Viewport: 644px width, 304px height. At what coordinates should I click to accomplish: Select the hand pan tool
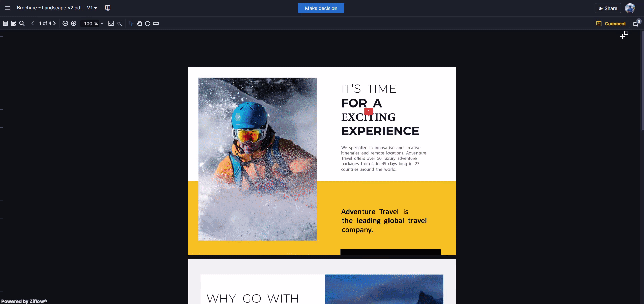139,23
